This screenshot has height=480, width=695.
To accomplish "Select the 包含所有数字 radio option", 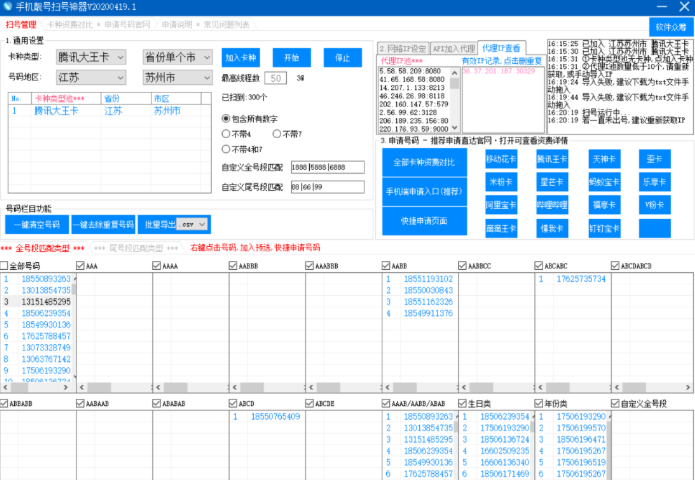I will [x=226, y=119].
